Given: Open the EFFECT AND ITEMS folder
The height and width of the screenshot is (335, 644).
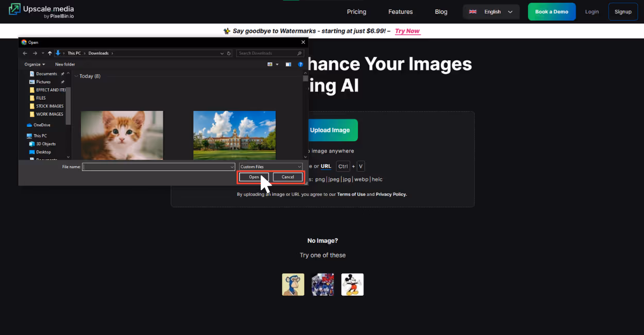Looking at the screenshot, I should coord(47,90).
